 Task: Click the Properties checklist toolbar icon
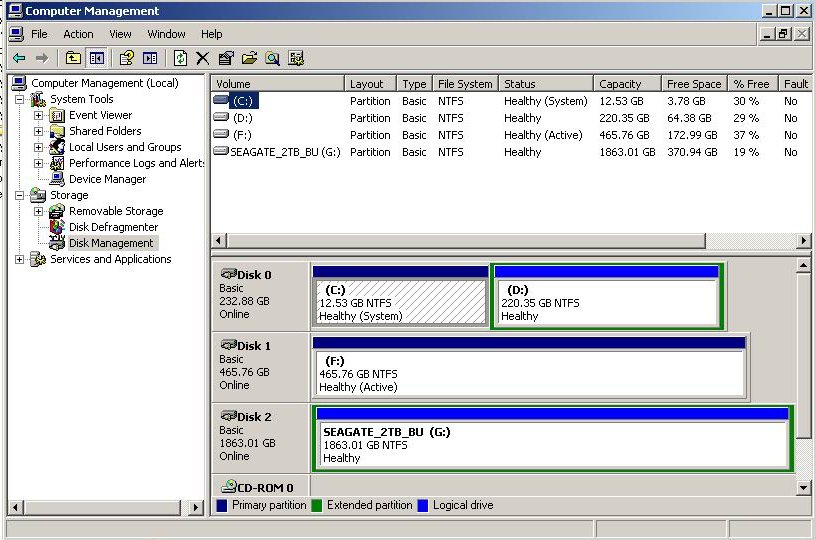[226, 58]
